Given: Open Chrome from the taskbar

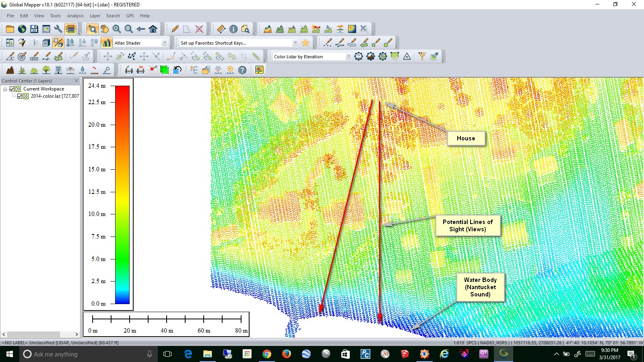Looking at the screenshot, I should coord(266,354).
